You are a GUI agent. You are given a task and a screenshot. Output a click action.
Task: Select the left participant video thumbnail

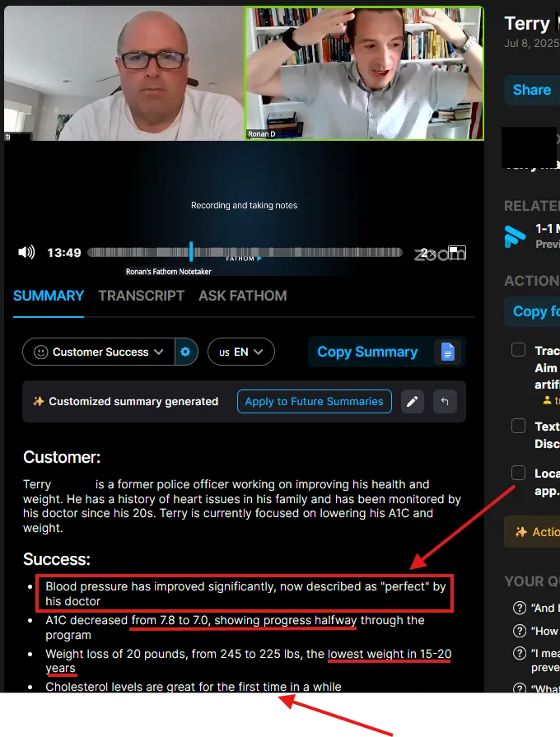pyautogui.click(x=124, y=73)
